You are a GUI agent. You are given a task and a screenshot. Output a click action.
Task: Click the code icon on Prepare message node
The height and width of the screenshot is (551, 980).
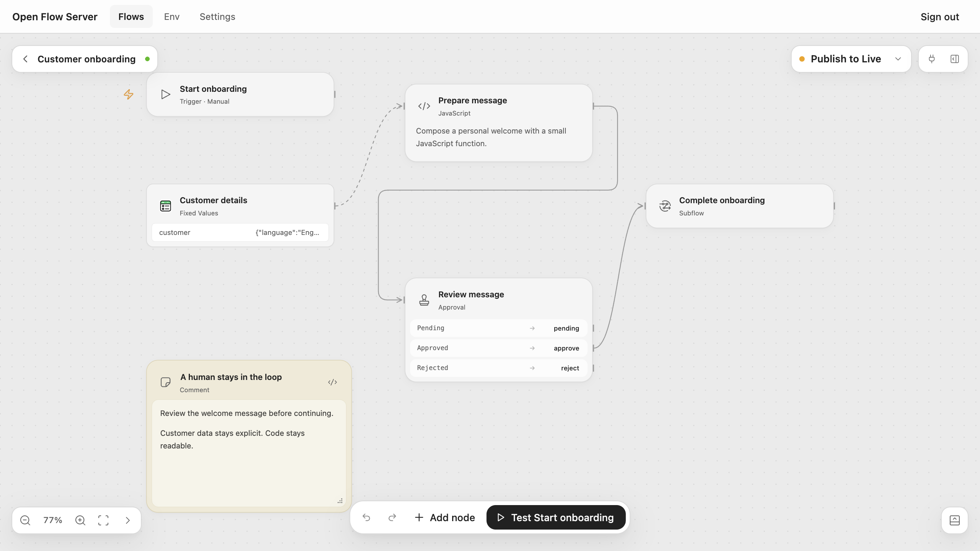(424, 106)
